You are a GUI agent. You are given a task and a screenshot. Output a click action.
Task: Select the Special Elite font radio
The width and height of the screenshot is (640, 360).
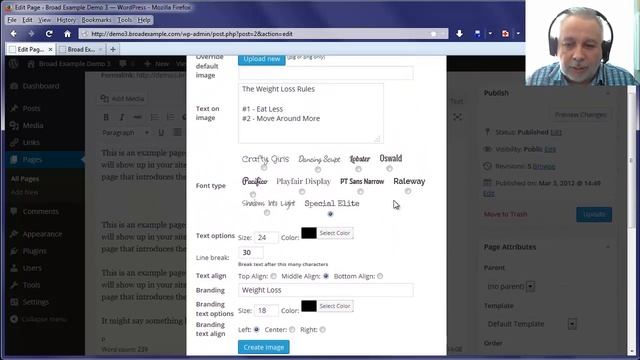330,214
